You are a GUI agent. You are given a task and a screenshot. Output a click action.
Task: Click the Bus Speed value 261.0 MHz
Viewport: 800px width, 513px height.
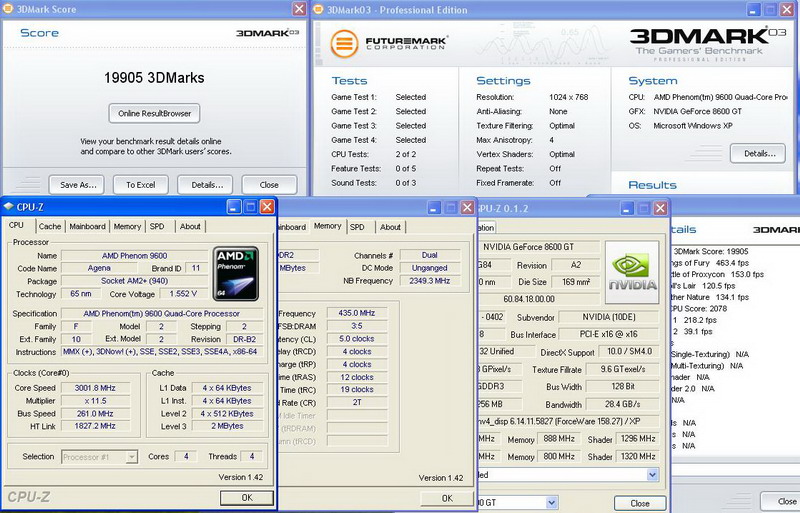95,413
